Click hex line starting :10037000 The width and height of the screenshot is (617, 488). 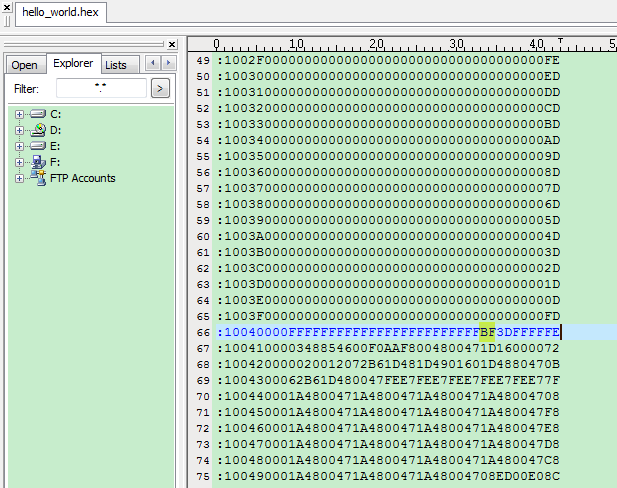[388, 188]
